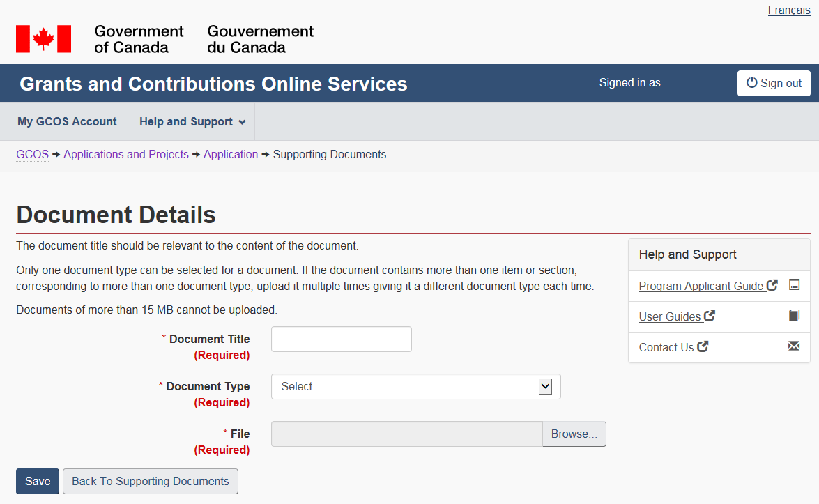Go back to Supporting Documents
This screenshot has height=504, width=819.
pyautogui.click(x=150, y=481)
